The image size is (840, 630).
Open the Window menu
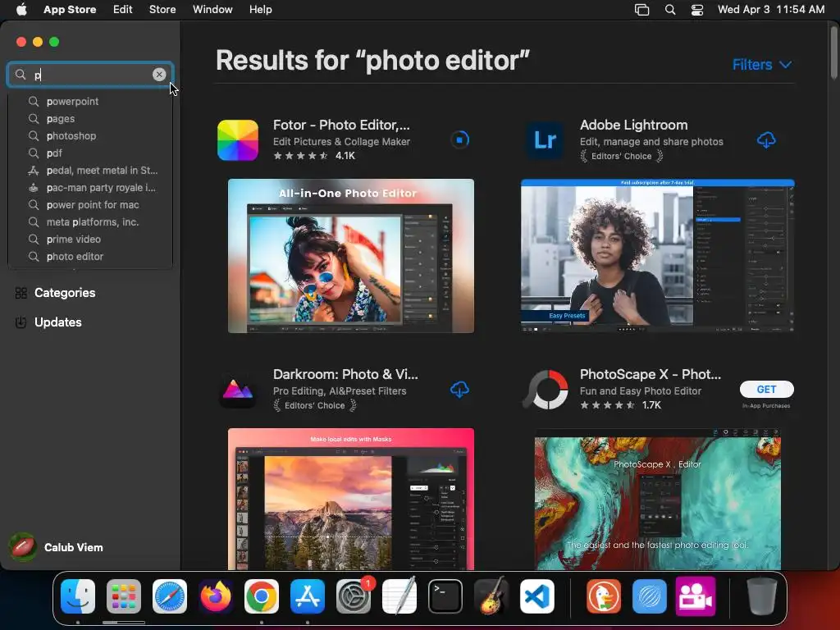(x=212, y=10)
